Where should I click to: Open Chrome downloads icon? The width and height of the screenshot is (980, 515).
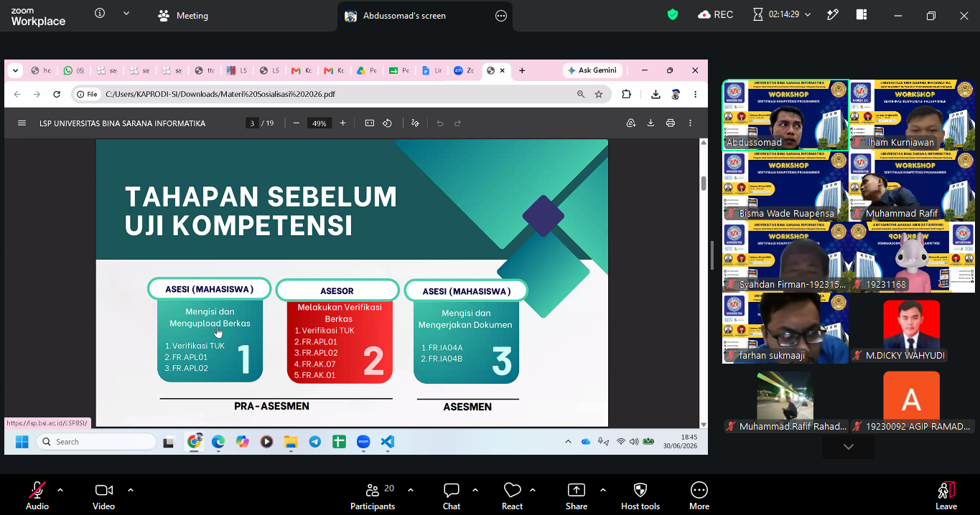pyautogui.click(x=655, y=94)
